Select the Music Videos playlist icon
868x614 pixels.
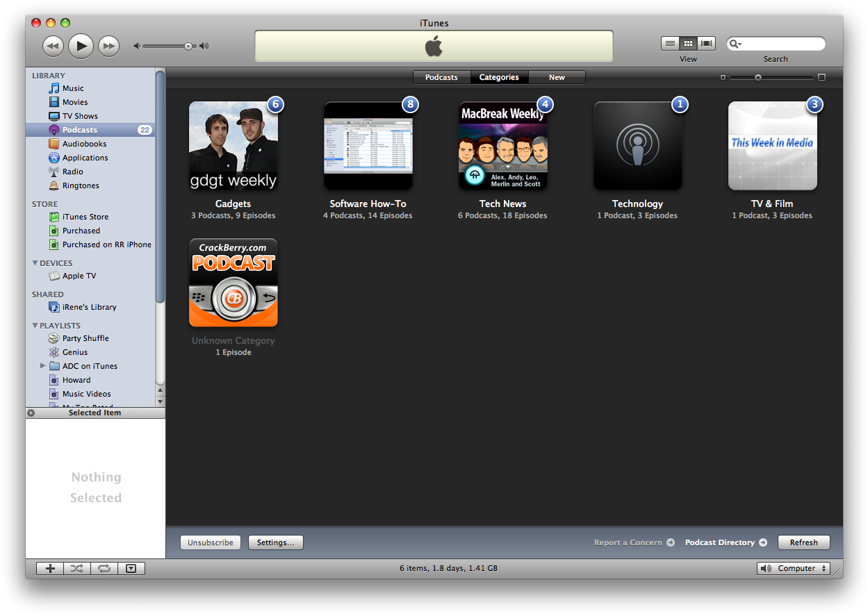(54, 394)
